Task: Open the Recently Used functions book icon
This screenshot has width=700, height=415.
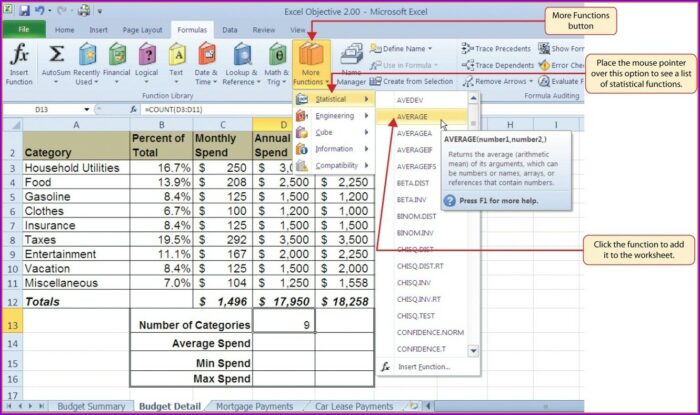Action: pos(87,54)
